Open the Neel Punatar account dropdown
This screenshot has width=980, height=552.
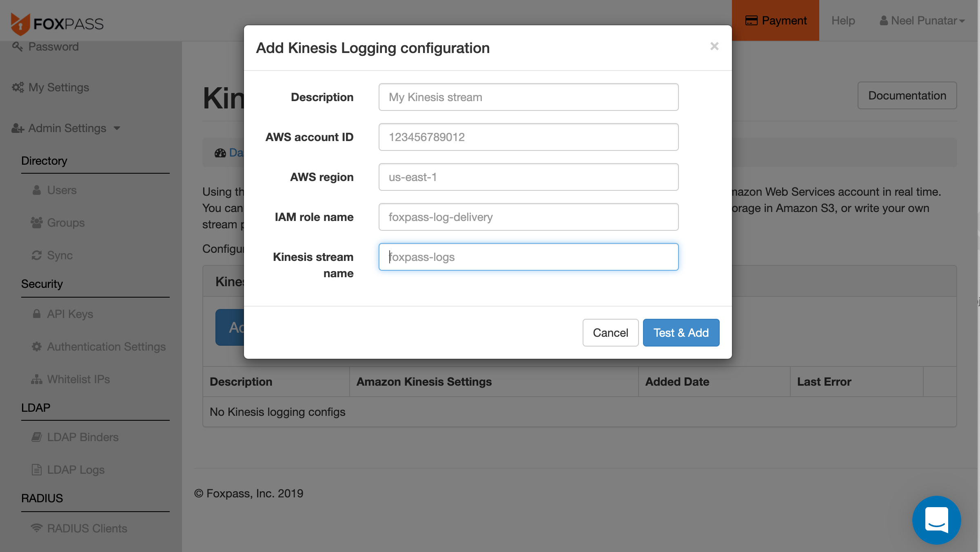[922, 20]
